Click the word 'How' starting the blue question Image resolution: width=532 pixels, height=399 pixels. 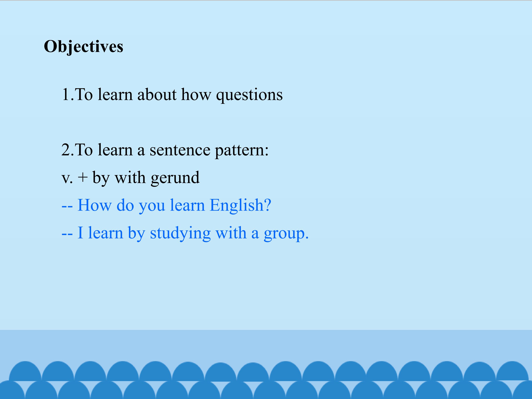point(95,205)
